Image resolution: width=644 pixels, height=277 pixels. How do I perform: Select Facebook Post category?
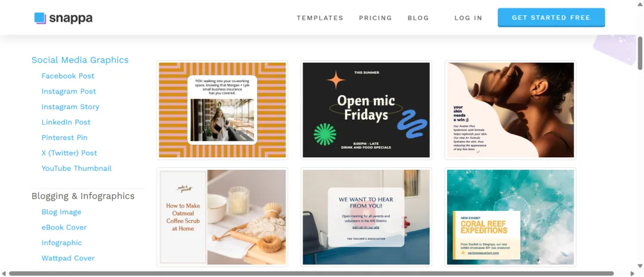coord(68,76)
